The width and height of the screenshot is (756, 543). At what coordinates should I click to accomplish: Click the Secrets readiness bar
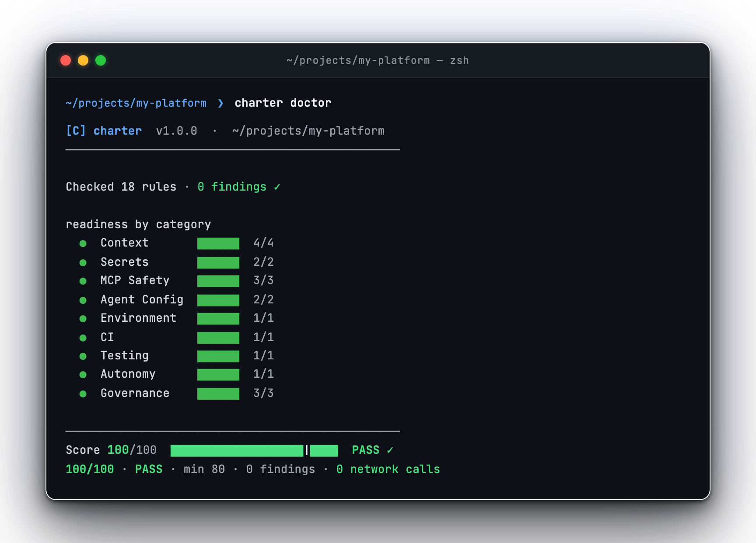[218, 263]
